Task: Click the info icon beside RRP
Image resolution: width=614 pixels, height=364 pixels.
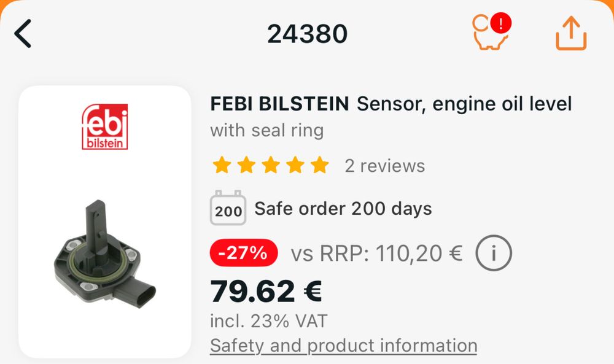Action: 494,252
